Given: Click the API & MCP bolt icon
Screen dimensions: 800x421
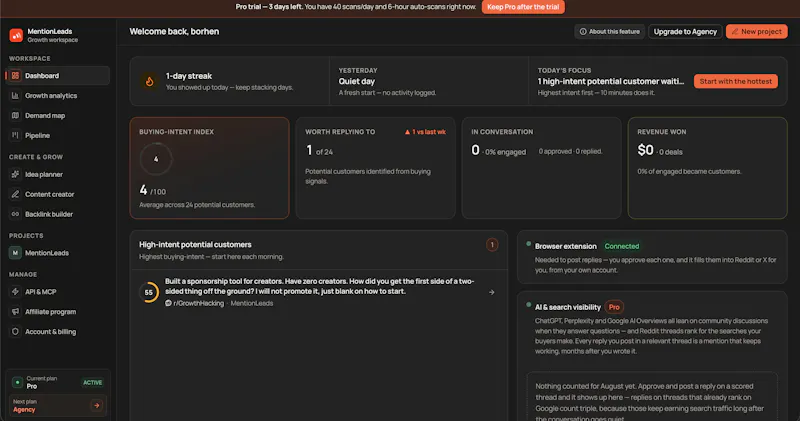Looking at the screenshot, I should point(15,291).
